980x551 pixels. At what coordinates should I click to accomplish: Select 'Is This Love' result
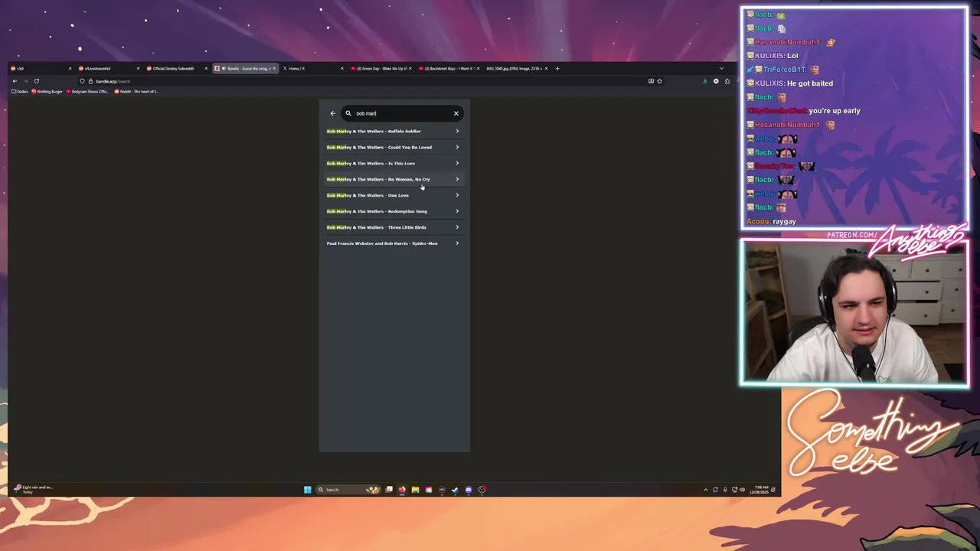[393, 163]
